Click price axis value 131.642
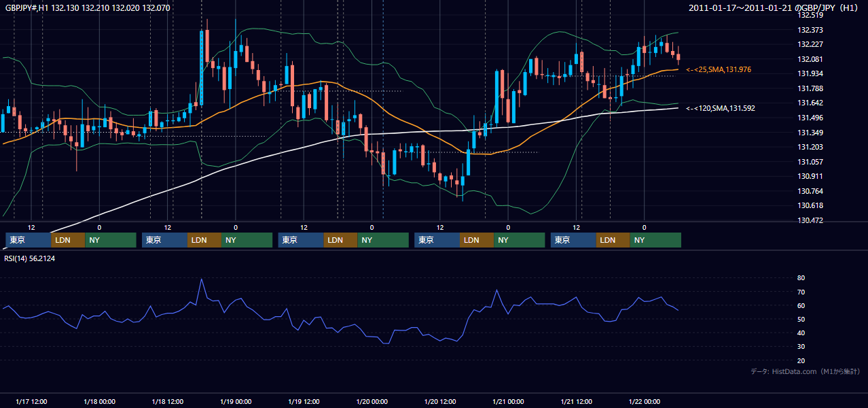Viewport: 868px width, 408px height. 810,103
